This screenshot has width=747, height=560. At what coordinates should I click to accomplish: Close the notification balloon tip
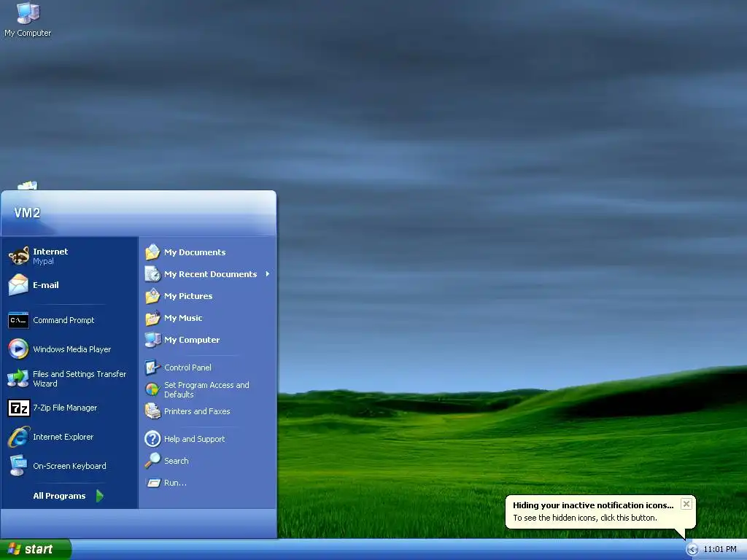point(686,504)
